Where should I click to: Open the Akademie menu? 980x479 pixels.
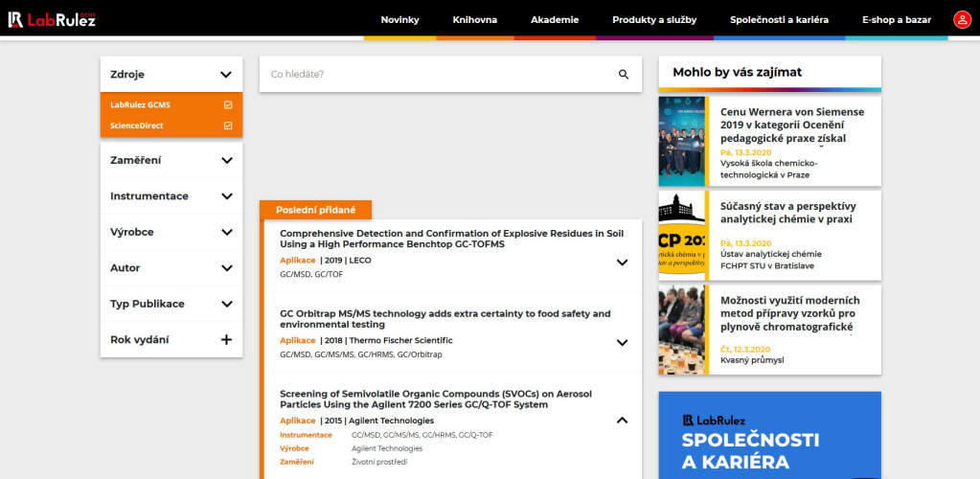click(555, 20)
